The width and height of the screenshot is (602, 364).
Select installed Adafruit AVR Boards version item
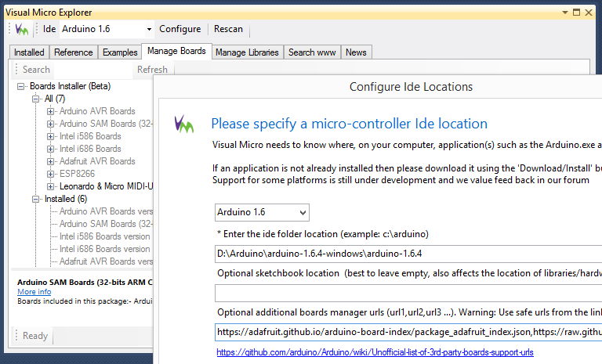[x=106, y=261]
